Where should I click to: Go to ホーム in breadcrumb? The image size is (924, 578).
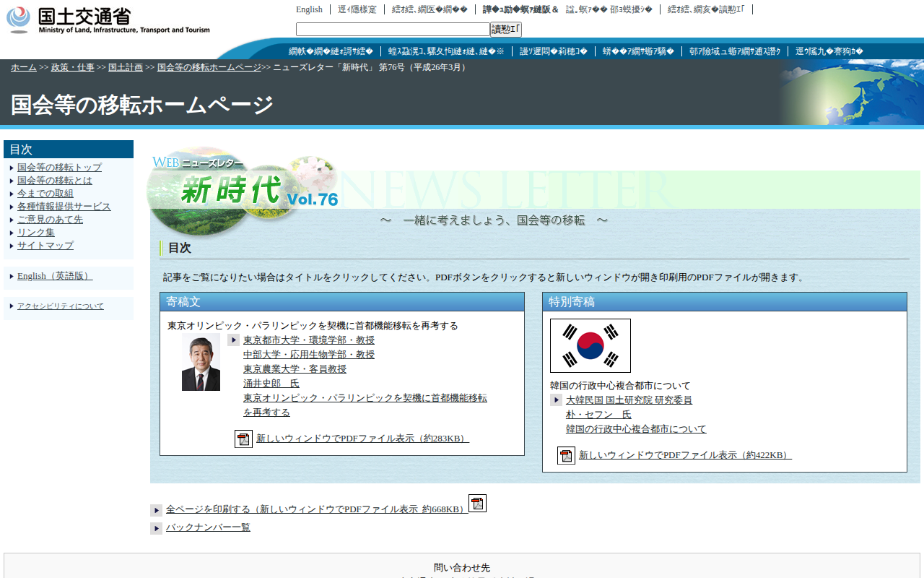tap(23, 67)
